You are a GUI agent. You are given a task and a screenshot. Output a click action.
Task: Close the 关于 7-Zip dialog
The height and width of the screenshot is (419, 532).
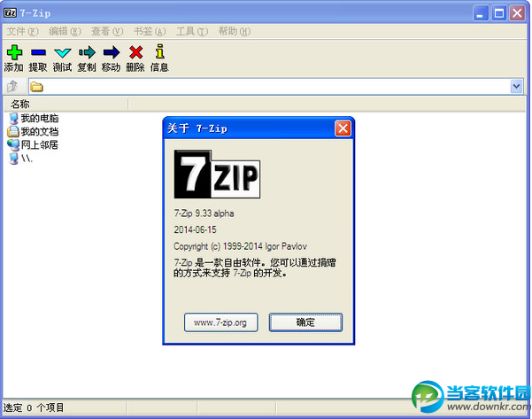343,128
